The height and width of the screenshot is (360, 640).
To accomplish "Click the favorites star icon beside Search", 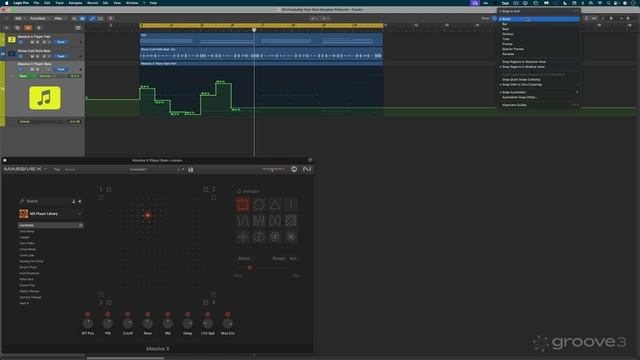I will [80, 201].
